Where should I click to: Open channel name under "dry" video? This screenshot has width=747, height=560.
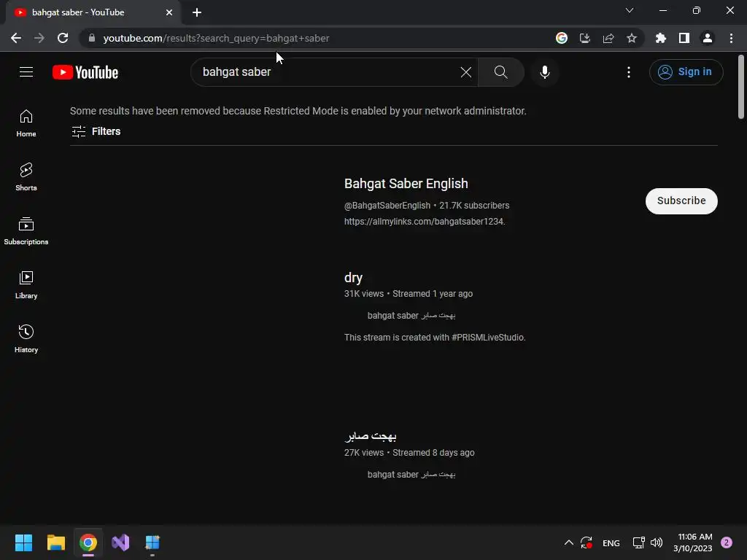(411, 316)
